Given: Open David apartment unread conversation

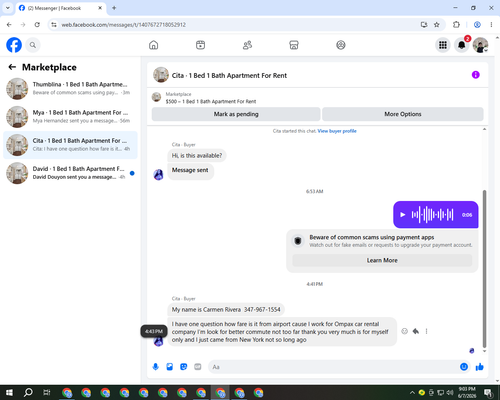Looking at the screenshot, I should pyautogui.click(x=70, y=173).
